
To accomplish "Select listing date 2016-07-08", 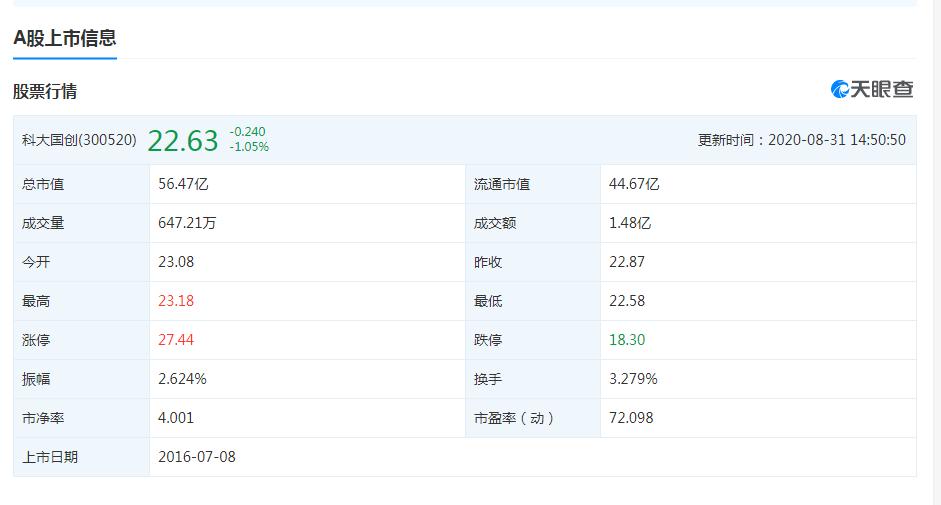I will [x=197, y=457].
